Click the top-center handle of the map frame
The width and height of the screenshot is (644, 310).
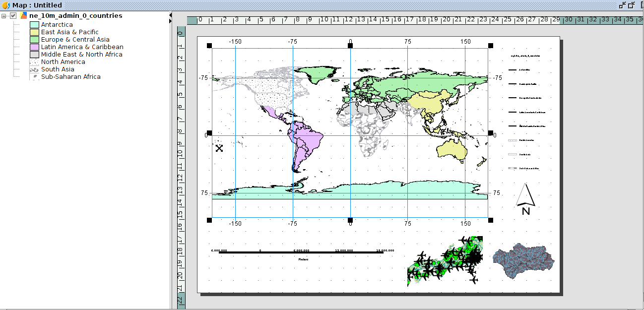click(350, 46)
